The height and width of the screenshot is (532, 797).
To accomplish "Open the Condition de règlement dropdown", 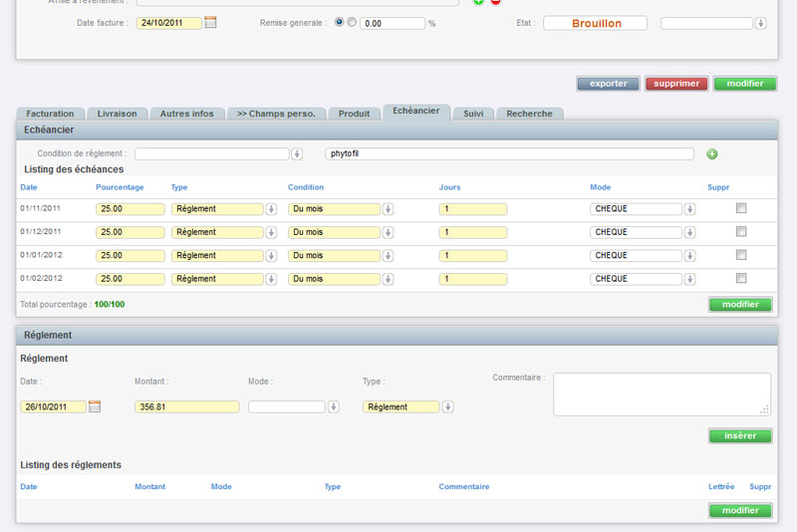I will click(297, 154).
